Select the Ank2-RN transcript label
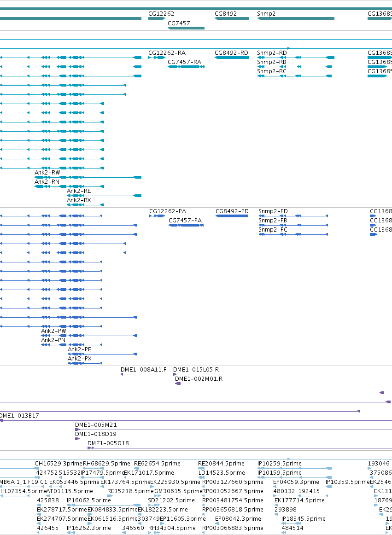The image size is (392, 535). coord(47,182)
